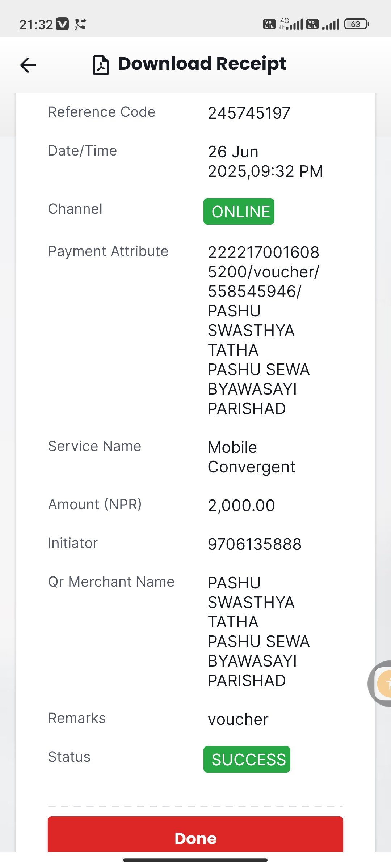Tap the Mobile Convergent service name
This screenshot has height=868, width=391.
pyautogui.click(x=252, y=457)
